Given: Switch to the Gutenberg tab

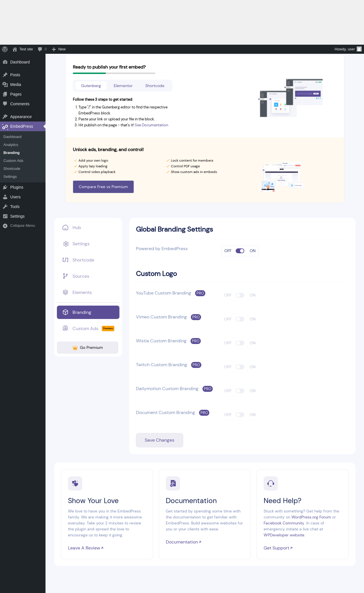Looking at the screenshot, I should coord(91,86).
